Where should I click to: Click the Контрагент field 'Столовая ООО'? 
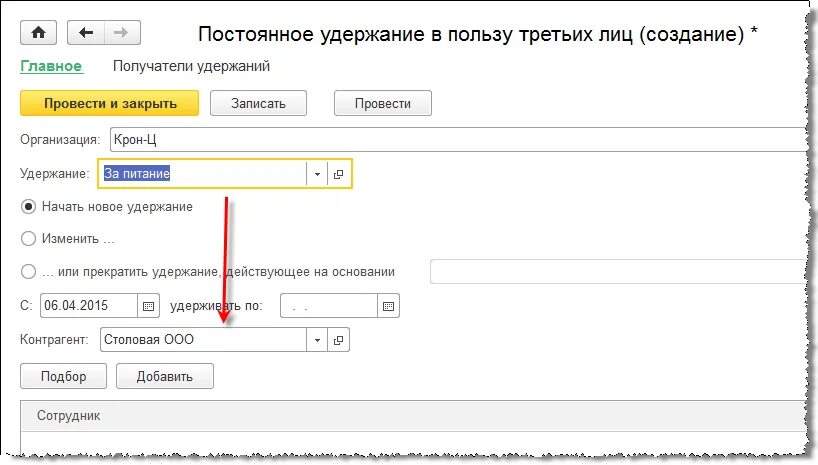(203, 340)
